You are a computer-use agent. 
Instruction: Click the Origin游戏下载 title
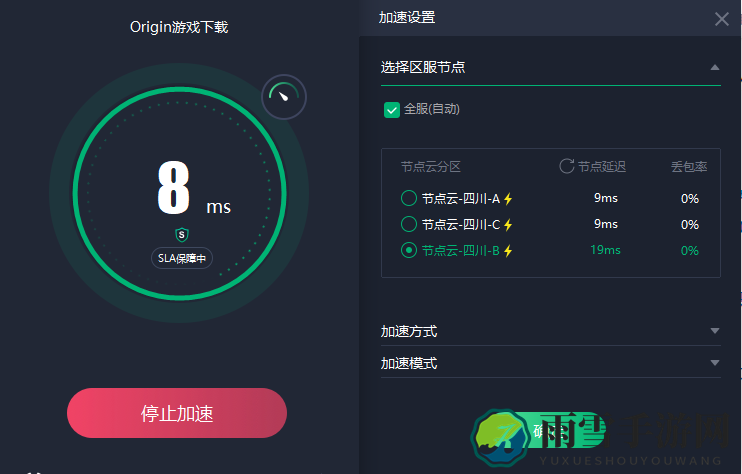(x=179, y=27)
